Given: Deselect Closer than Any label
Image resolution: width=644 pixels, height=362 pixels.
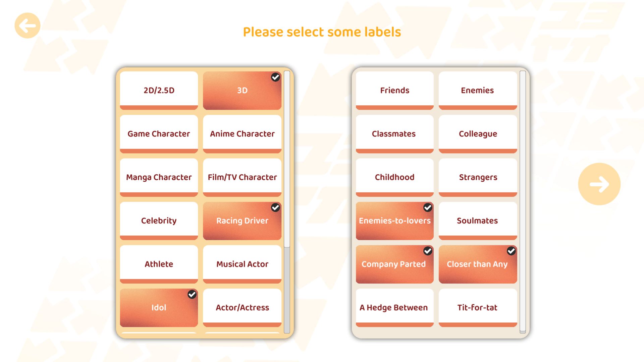Looking at the screenshot, I should (477, 264).
